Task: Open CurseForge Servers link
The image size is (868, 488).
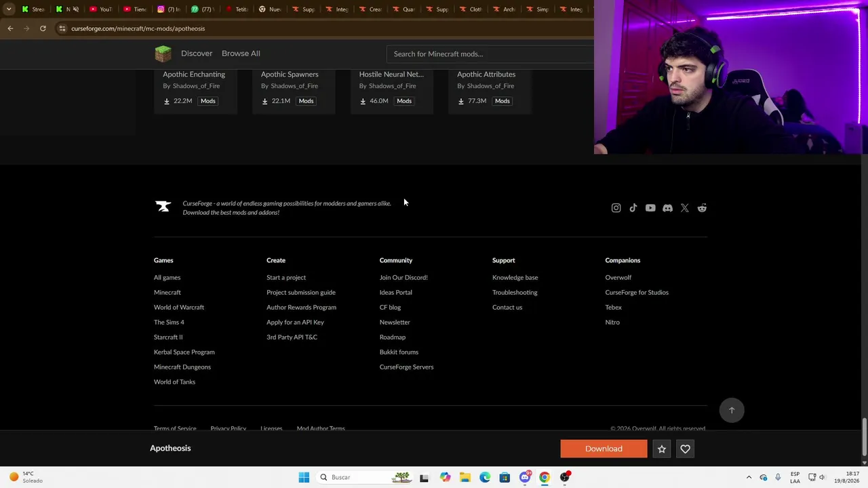Action: point(406,367)
